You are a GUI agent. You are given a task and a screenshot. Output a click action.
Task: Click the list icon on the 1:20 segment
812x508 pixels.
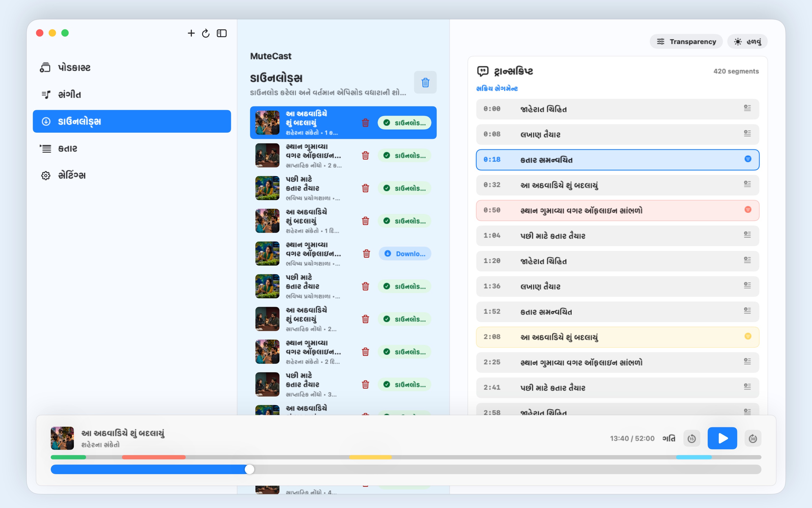(747, 260)
